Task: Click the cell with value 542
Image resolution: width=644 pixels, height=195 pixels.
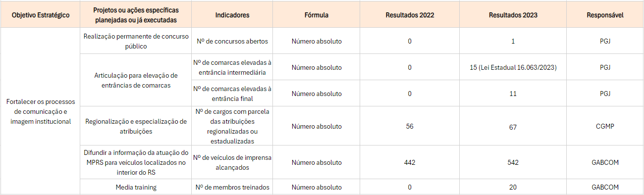Action: coord(513,163)
